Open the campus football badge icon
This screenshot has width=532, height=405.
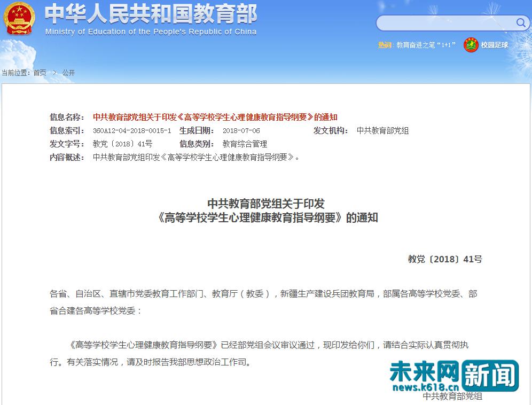pos(471,45)
